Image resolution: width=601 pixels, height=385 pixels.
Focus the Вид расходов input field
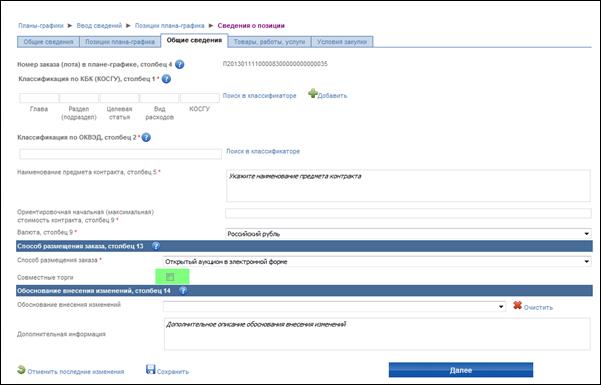tap(159, 98)
